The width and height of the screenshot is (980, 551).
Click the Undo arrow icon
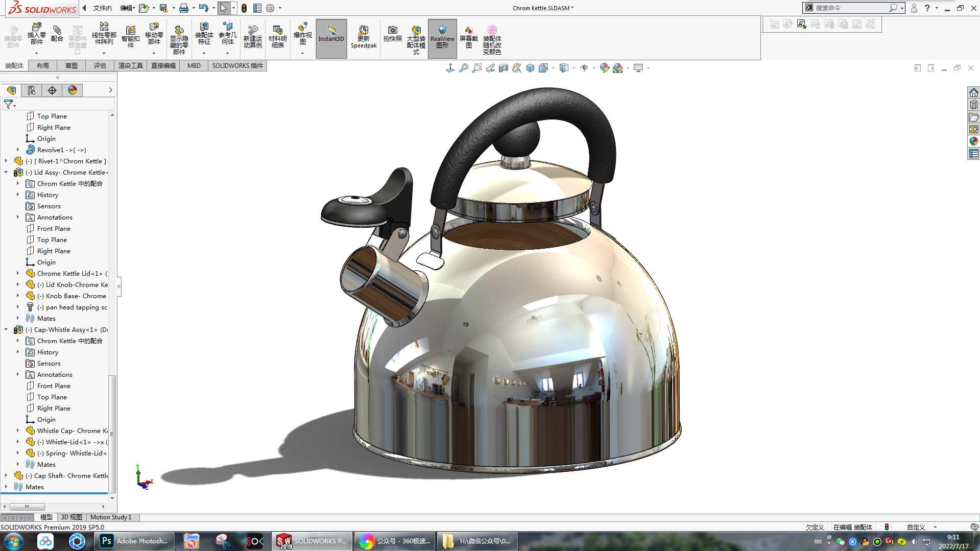coord(203,8)
